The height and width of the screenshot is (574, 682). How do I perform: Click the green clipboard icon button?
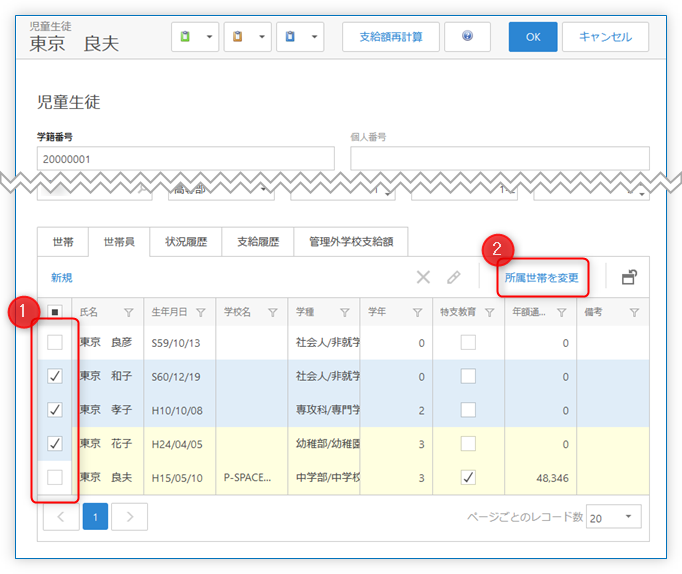[x=185, y=37]
